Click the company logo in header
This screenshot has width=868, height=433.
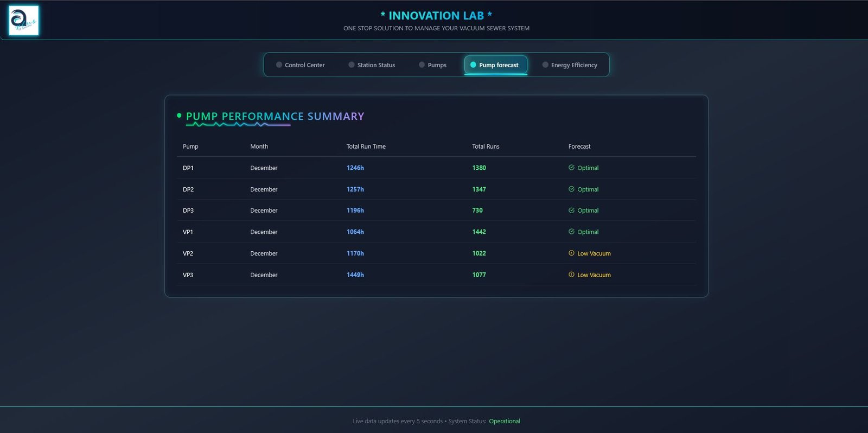(24, 21)
